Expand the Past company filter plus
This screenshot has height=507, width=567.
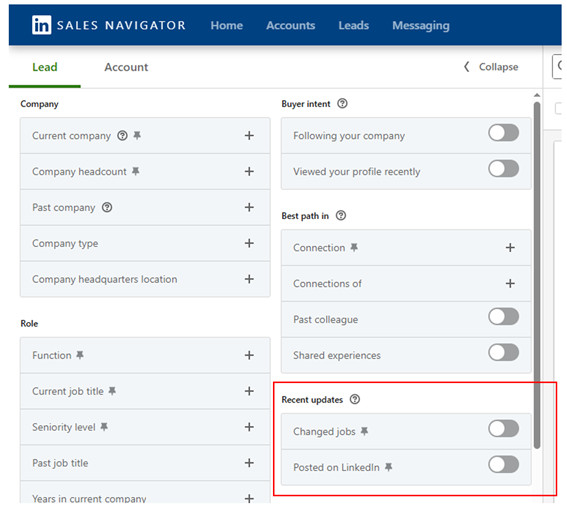click(249, 207)
